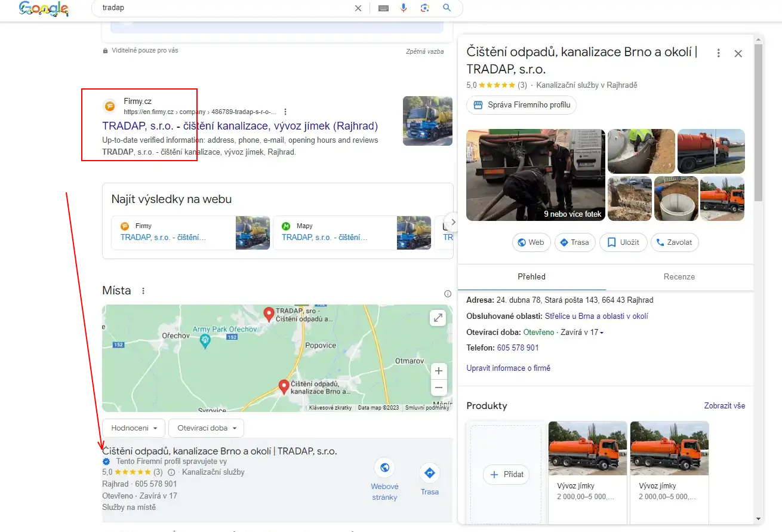The height and width of the screenshot is (532, 782).
Task: Click Zavolat button in panel
Action: click(675, 242)
